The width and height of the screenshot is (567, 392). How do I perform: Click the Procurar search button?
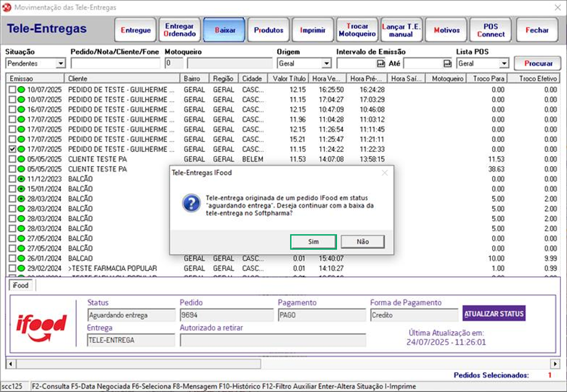coord(538,64)
